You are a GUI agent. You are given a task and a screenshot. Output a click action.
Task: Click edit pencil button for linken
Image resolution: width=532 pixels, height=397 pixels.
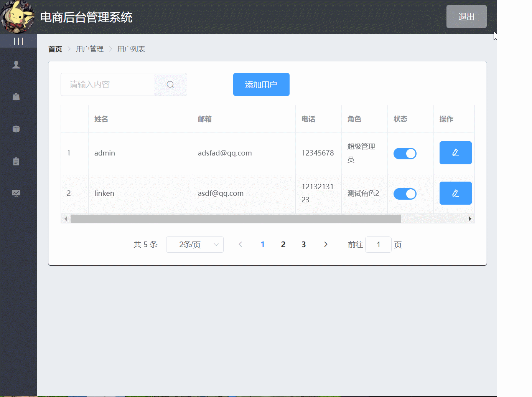click(x=455, y=193)
